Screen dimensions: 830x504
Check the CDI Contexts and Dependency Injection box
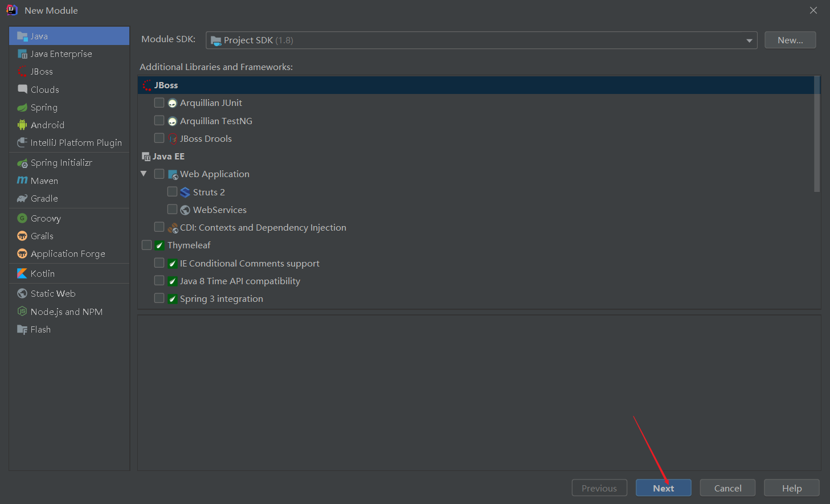click(160, 227)
